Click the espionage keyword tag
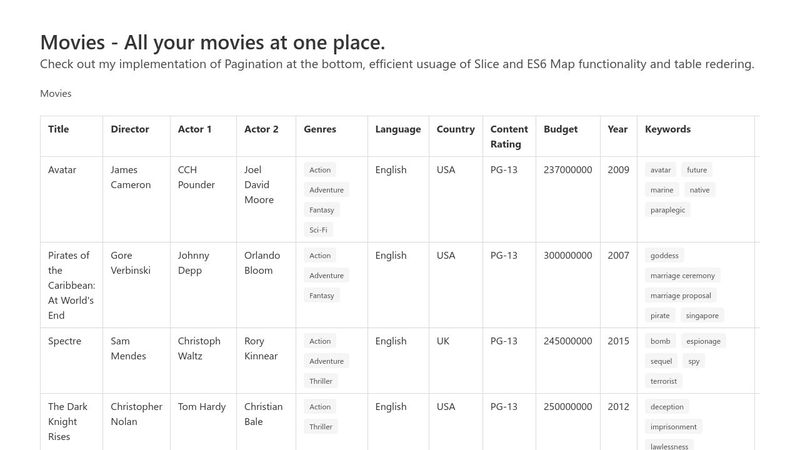Viewport: 800px width, 450px height. coord(703,341)
